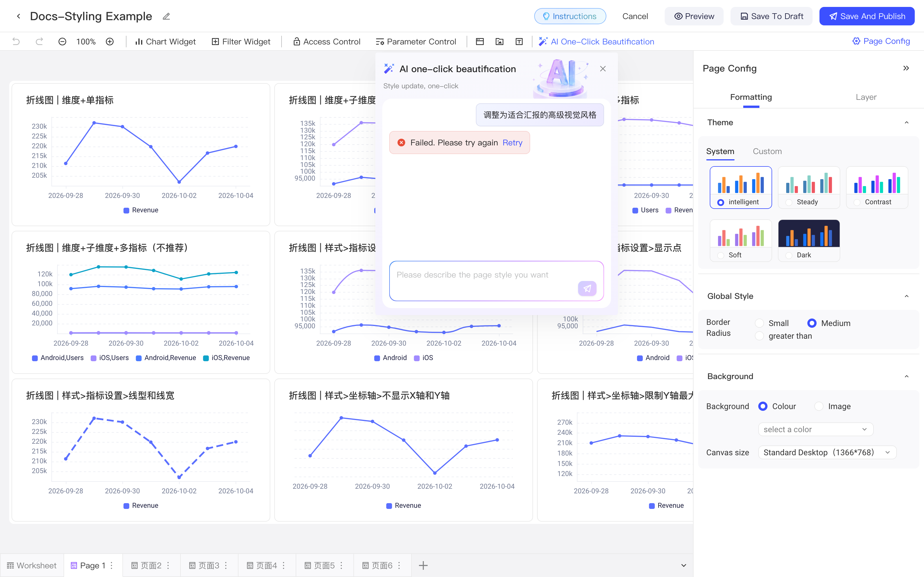Send the style prompt with paper-plane icon

(587, 288)
